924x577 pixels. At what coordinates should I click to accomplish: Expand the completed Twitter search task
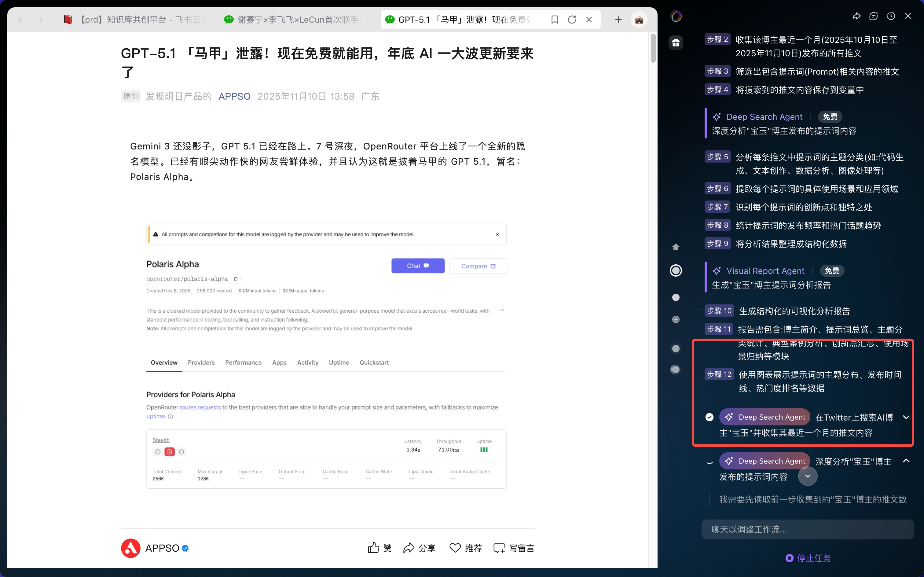906,417
